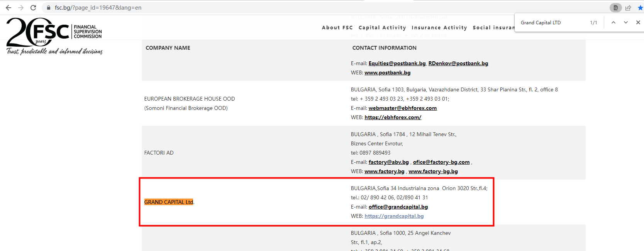Bookmark this page with star
The height and width of the screenshot is (251, 644).
640,8
